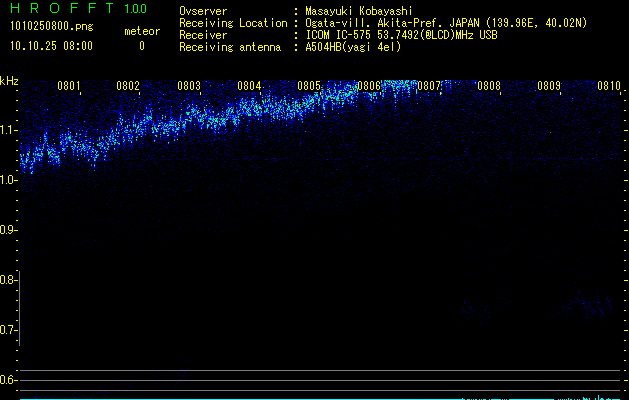Click the 0.6 kHz frequency axis label
629x400 pixels.
click(x=8, y=380)
